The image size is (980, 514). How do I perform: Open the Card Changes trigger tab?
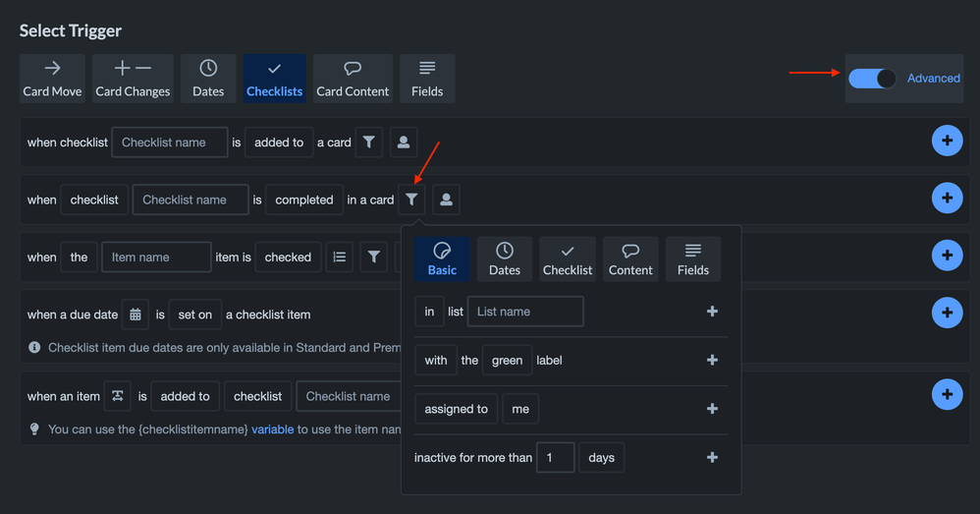(x=133, y=79)
